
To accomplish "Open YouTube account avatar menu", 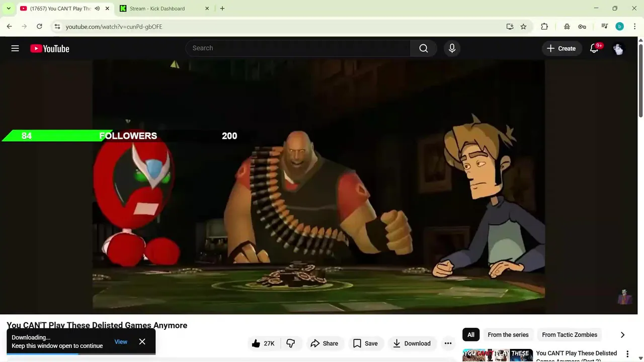I will [x=618, y=48].
